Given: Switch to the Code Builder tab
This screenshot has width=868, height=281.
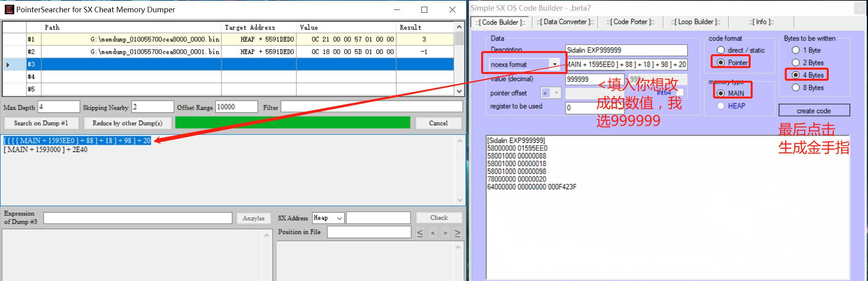Looking at the screenshot, I should click(500, 22).
